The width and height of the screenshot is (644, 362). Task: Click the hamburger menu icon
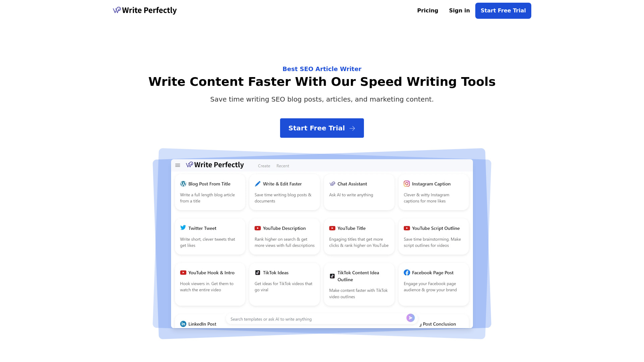pos(178,165)
